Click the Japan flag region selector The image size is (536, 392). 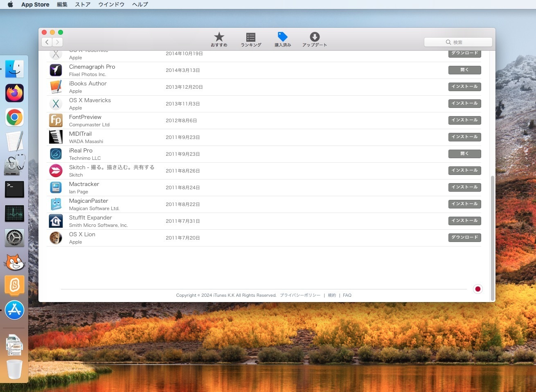pos(477,289)
